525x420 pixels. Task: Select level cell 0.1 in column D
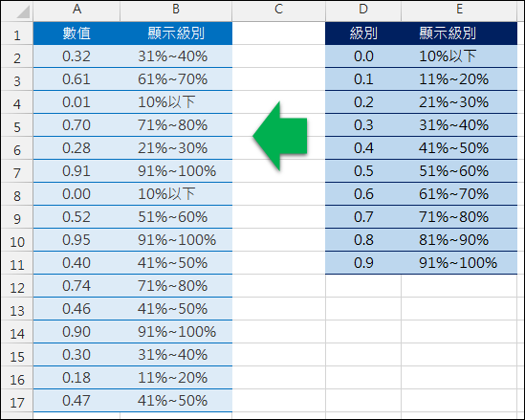[363, 79]
